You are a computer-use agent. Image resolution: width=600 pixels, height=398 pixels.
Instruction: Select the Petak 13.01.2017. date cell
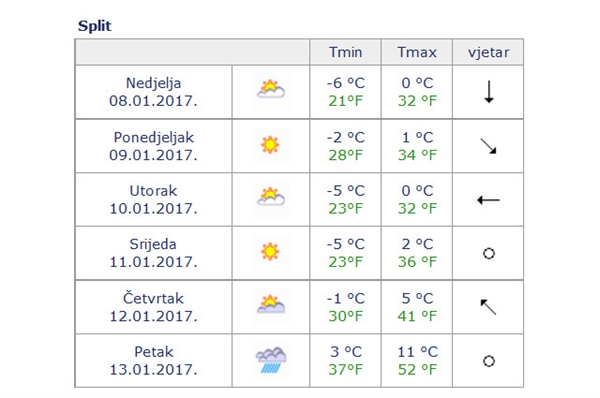click(x=153, y=360)
